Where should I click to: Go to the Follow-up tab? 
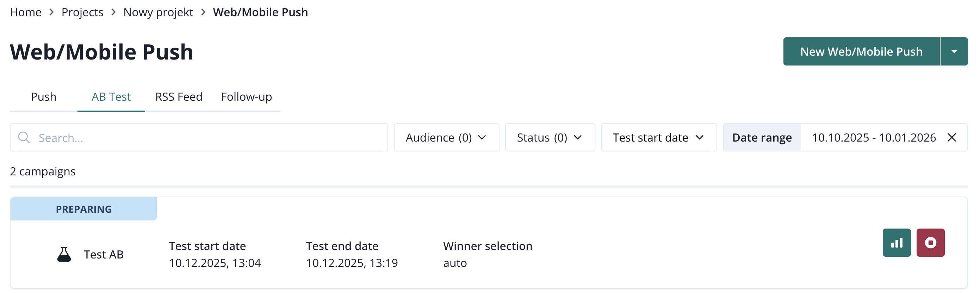(x=247, y=97)
